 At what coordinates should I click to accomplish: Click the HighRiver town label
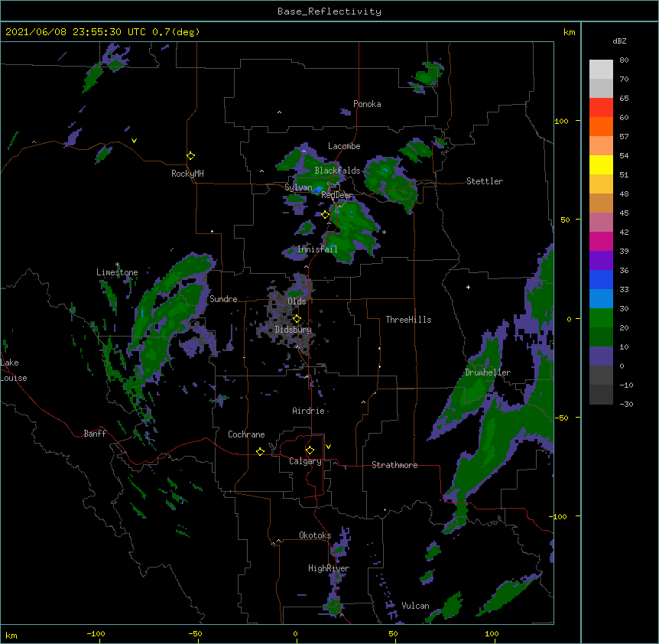pyautogui.click(x=329, y=568)
